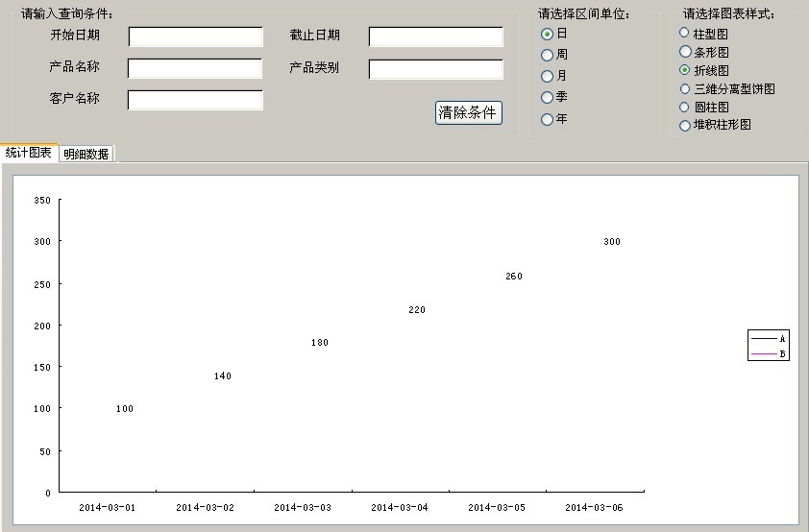Image resolution: width=809 pixels, height=532 pixels.
Task: Select the 产品类别 input field
Action: tap(435, 69)
